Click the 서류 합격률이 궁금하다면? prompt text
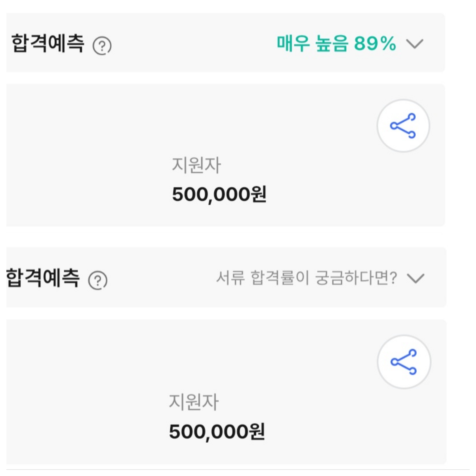Viewport: 476px width, 476px height. (x=307, y=278)
